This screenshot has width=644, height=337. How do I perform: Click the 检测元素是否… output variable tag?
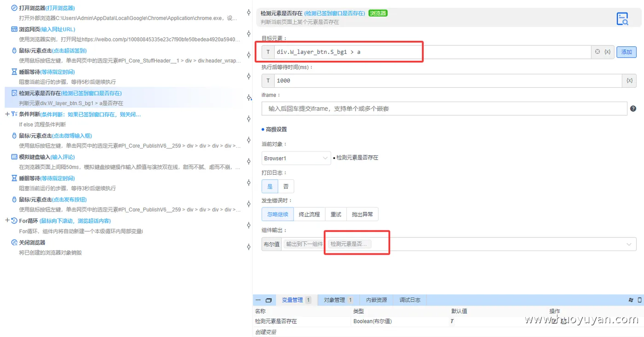350,244
